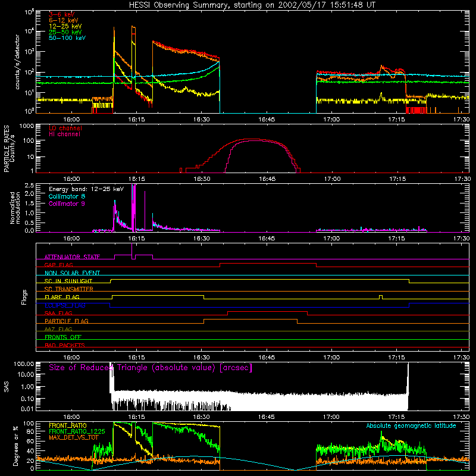This screenshot has width=476, height=476.
Task: Click the 17:00 tick under modulation plot
Action: 331,239
